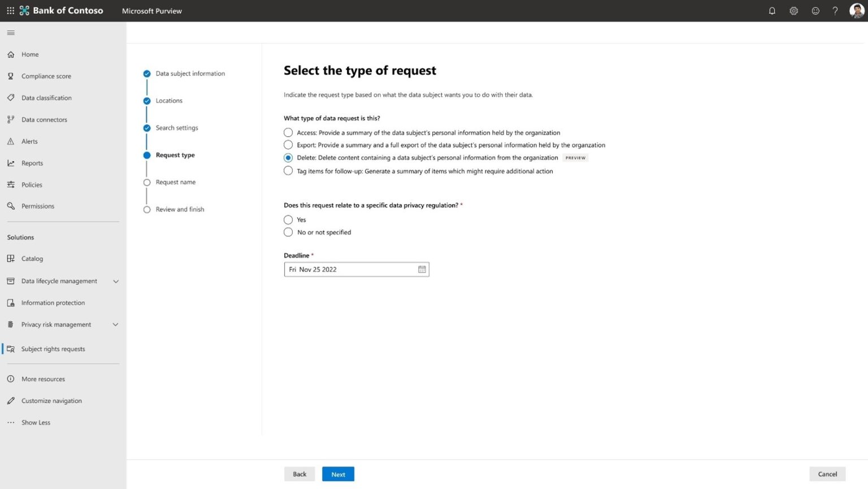
Task: Open the Deadline calendar picker
Action: pyautogui.click(x=422, y=270)
